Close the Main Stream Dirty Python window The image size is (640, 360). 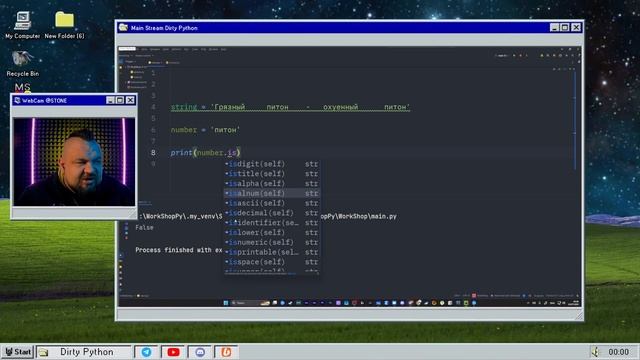coord(576,27)
